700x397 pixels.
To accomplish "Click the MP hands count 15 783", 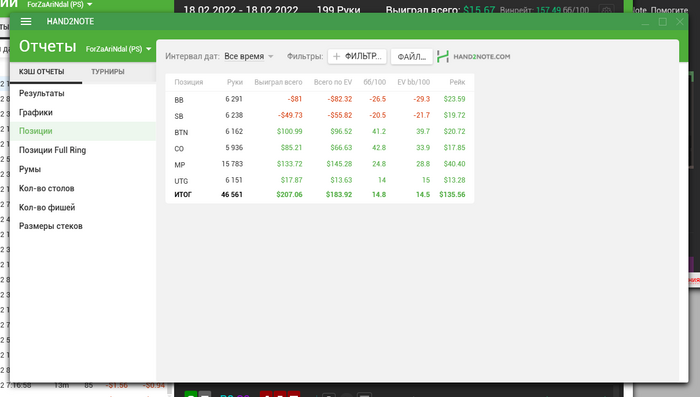I will click(232, 164).
